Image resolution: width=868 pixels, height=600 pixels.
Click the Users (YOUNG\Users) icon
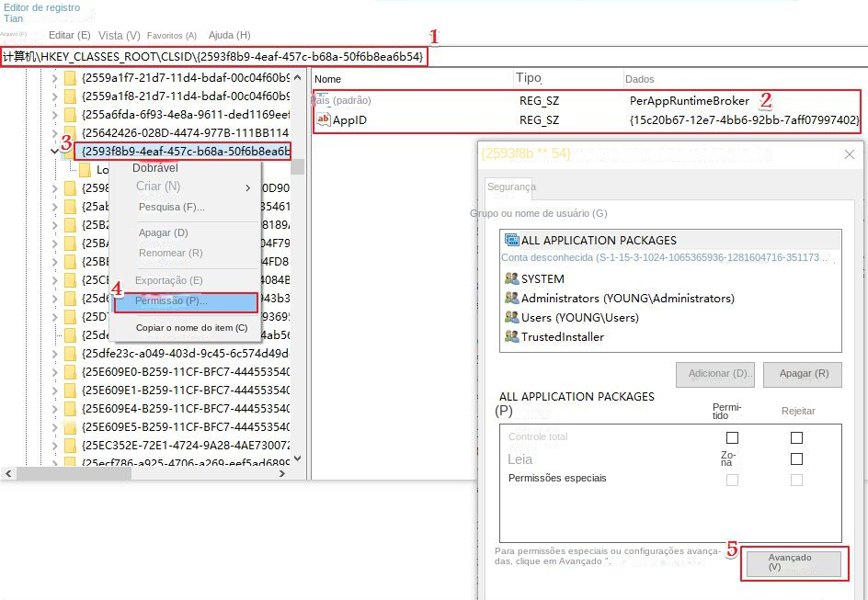coord(512,317)
